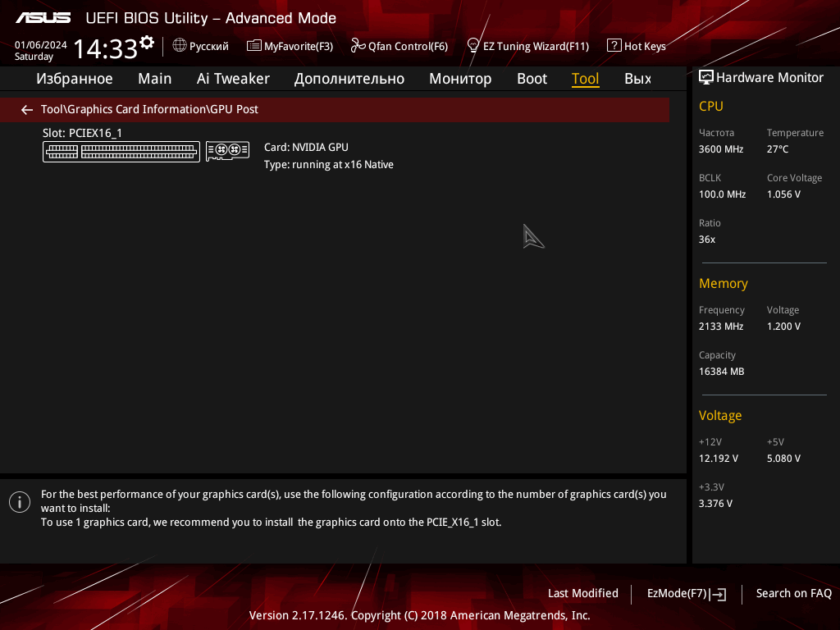Click the Tool\Graphics Card Information\GPU Post breadcrumb

149,109
